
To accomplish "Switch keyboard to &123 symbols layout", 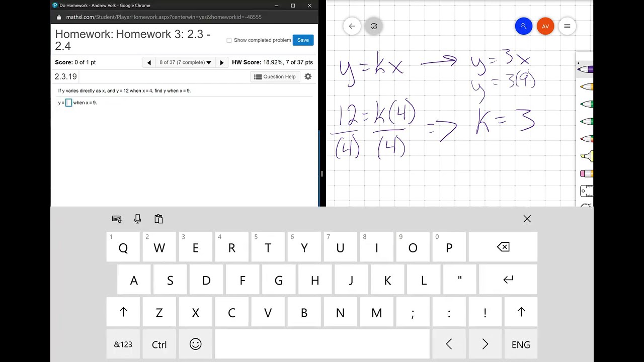I will [123, 344].
